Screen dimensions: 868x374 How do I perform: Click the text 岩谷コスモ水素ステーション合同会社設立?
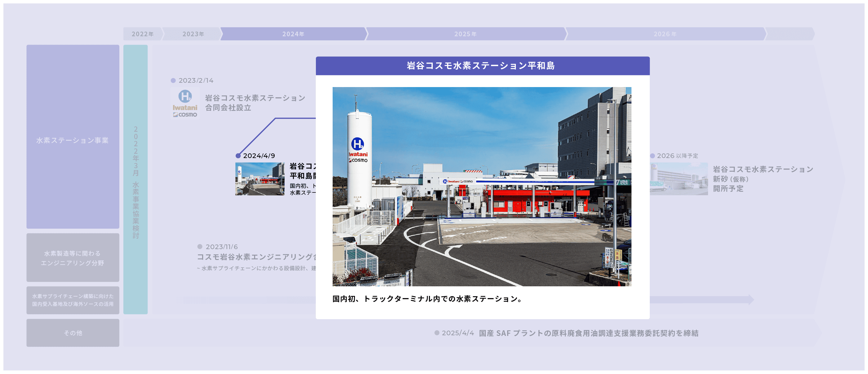point(255,103)
